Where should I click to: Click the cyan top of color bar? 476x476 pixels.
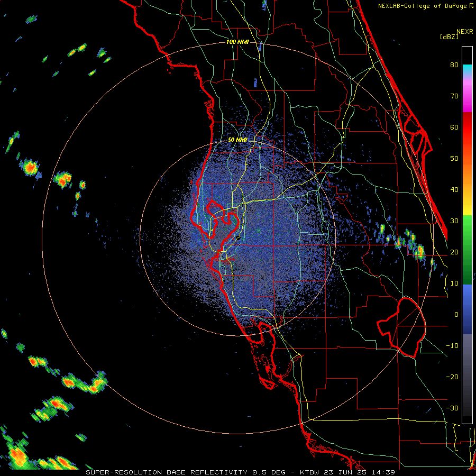coord(467,69)
